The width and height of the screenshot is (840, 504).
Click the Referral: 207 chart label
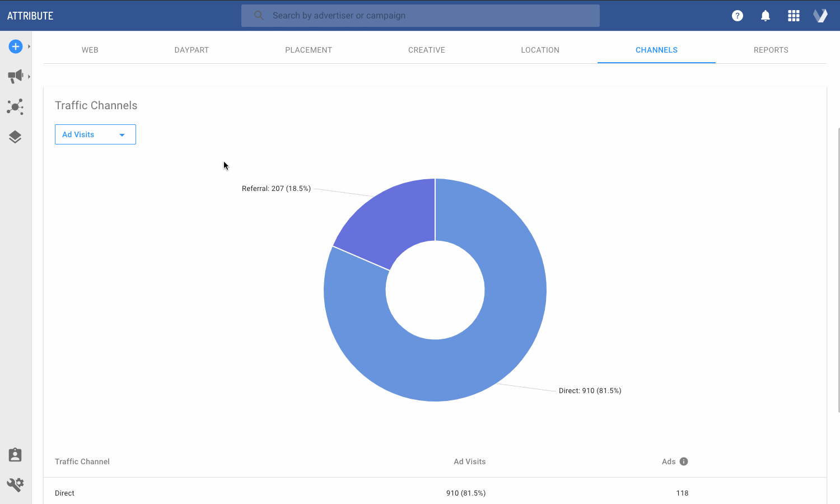[x=276, y=189]
